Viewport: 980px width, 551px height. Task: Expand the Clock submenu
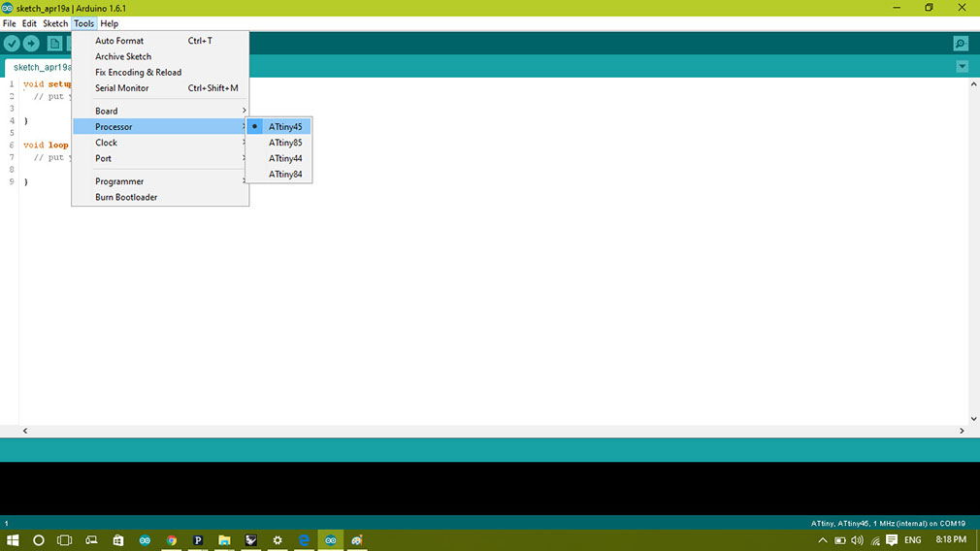click(161, 143)
